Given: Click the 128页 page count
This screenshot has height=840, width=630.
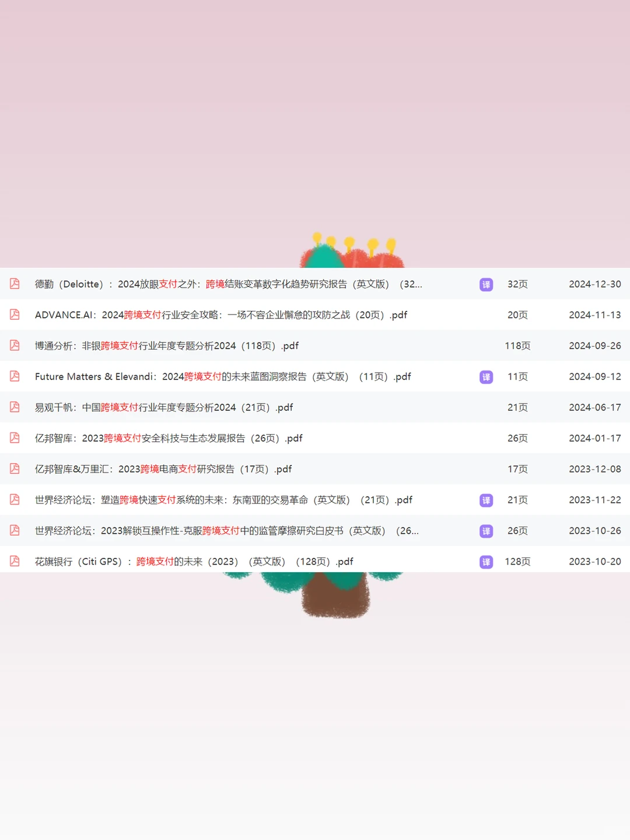Looking at the screenshot, I should click(x=517, y=562).
